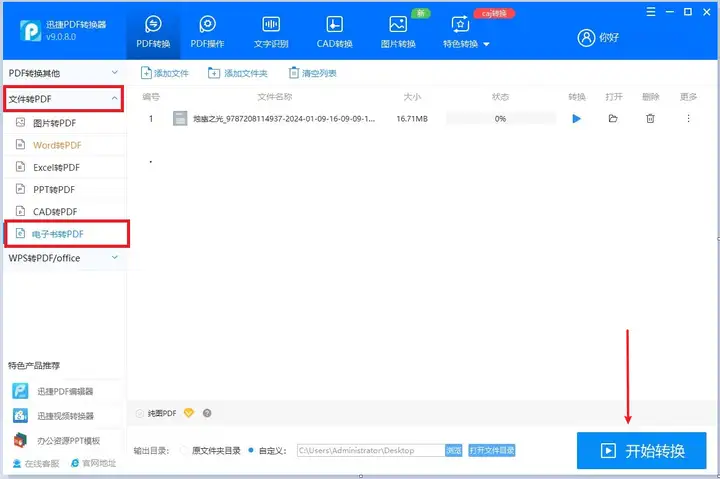720x479 pixels.
Task: Go to CAD转换 tab
Action: (334, 31)
